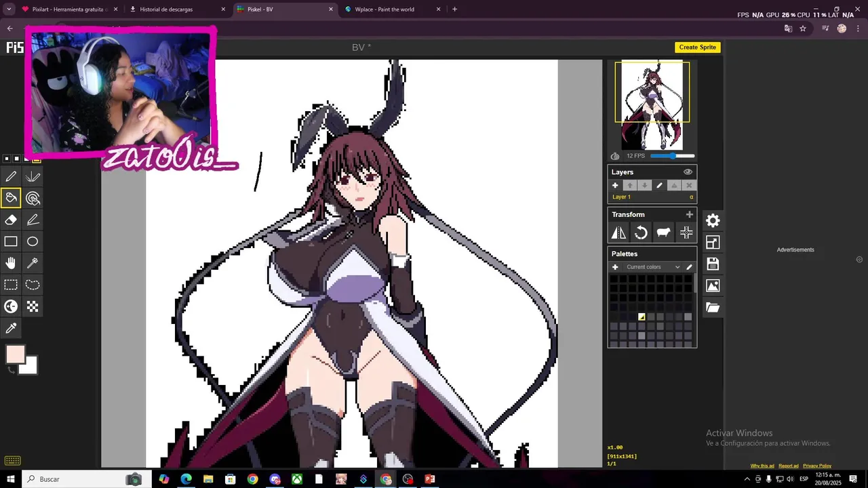This screenshot has width=868, height=488.
Task: Select the highlighted largest pen size option
Action: pos(37,160)
